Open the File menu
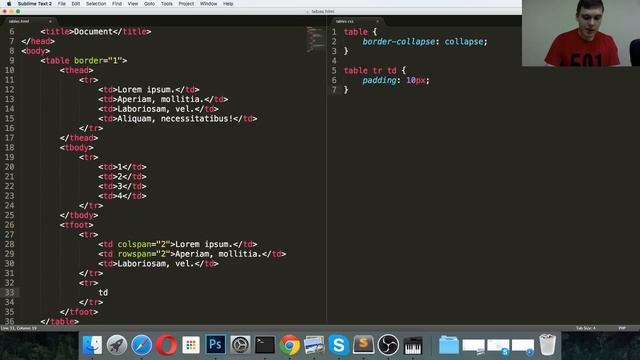Image resolution: width=640 pixels, height=360 pixels. point(62,4)
